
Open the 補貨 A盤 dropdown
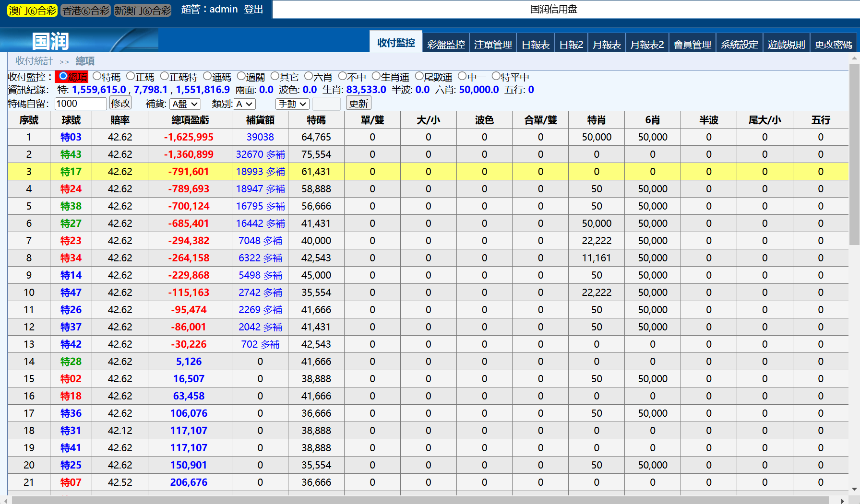[185, 104]
